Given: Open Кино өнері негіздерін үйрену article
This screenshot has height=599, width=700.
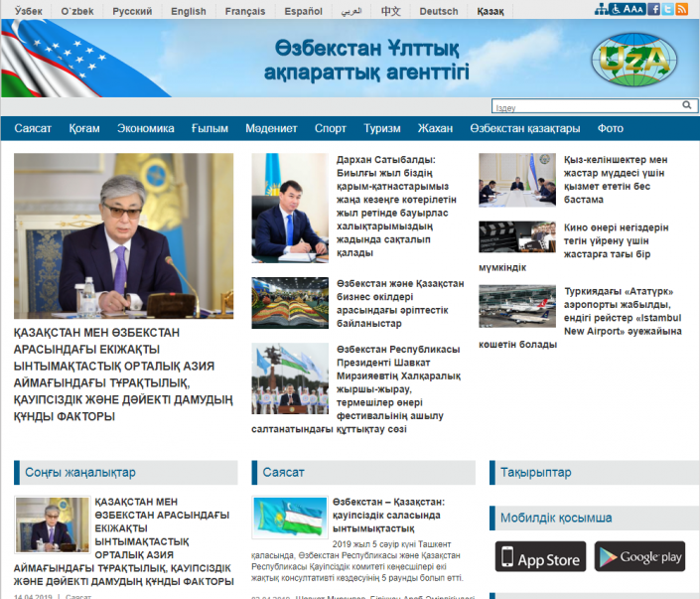Looking at the screenshot, I should pyautogui.click(x=574, y=247).
